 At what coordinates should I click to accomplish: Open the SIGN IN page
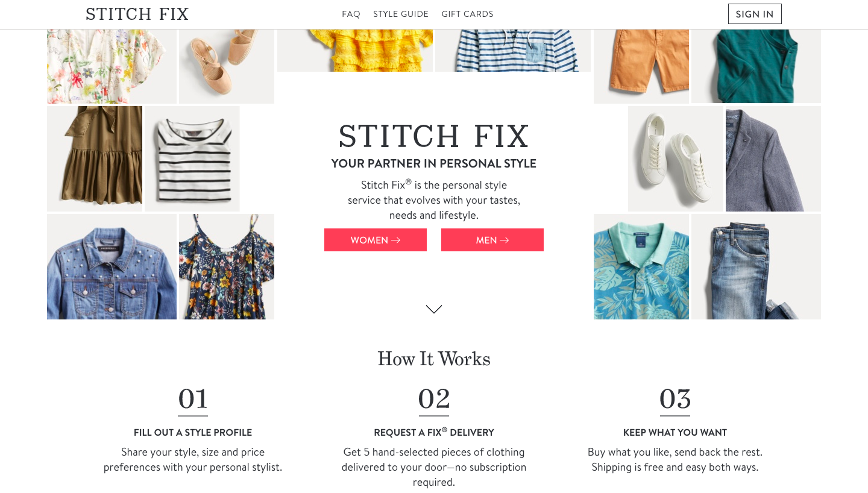coord(755,13)
